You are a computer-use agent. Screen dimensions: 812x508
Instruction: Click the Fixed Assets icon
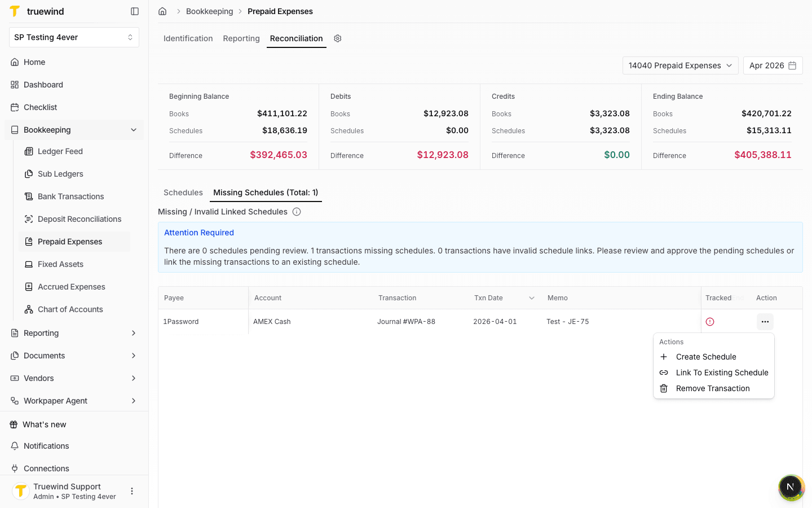[x=29, y=264]
